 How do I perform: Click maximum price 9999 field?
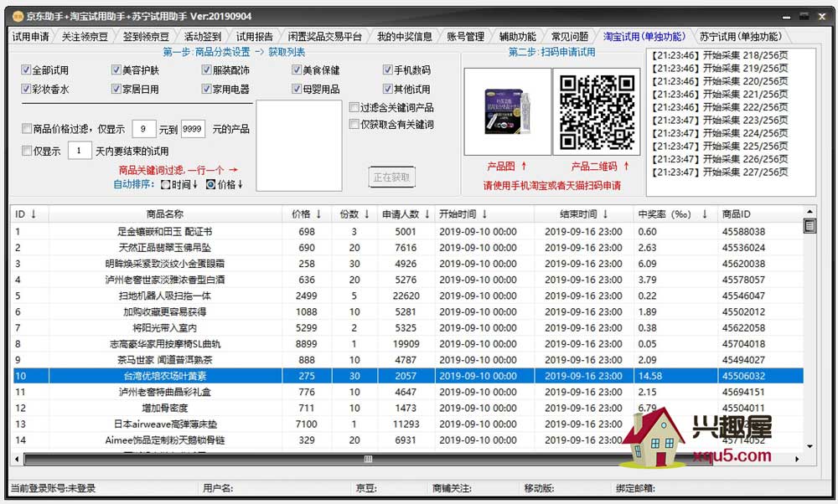[193, 129]
